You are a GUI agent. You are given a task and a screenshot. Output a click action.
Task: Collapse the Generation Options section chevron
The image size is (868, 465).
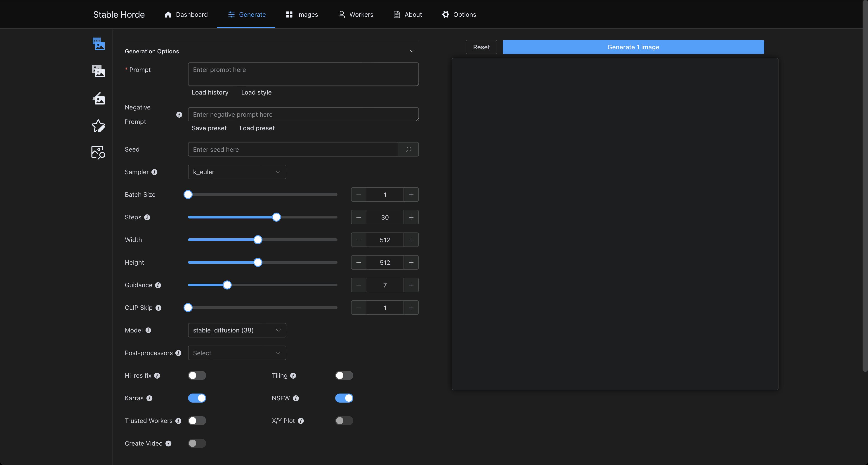click(412, 51)
